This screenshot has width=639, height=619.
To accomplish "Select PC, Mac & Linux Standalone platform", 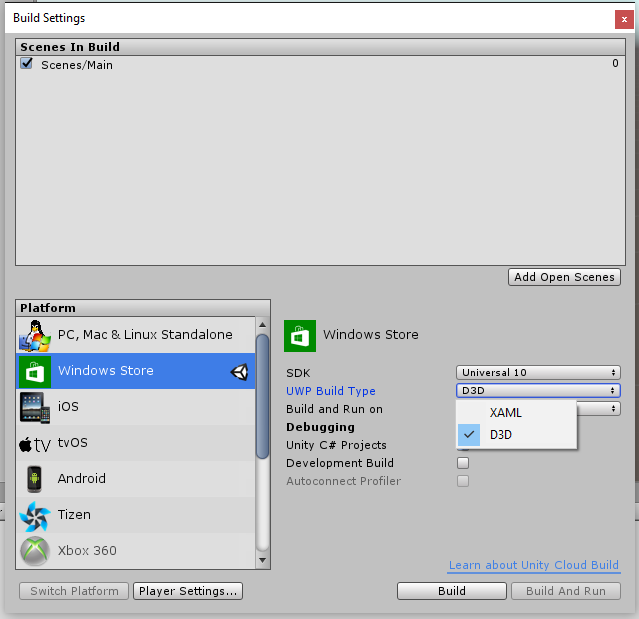I will pos(136,335).
